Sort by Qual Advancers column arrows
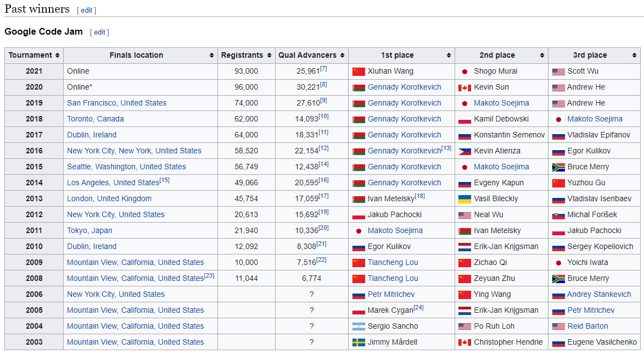The height and width of the screenshot is (354, 644). tap(342, 55)
